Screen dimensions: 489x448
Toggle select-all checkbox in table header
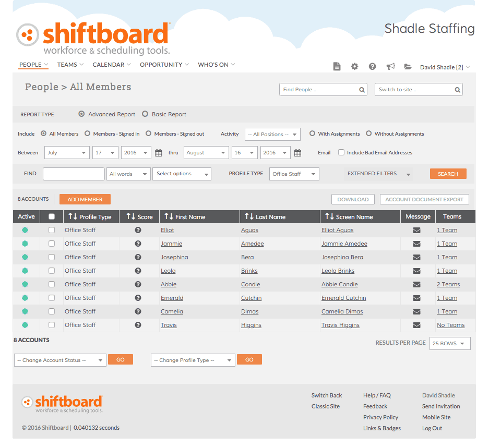(52, 216)
